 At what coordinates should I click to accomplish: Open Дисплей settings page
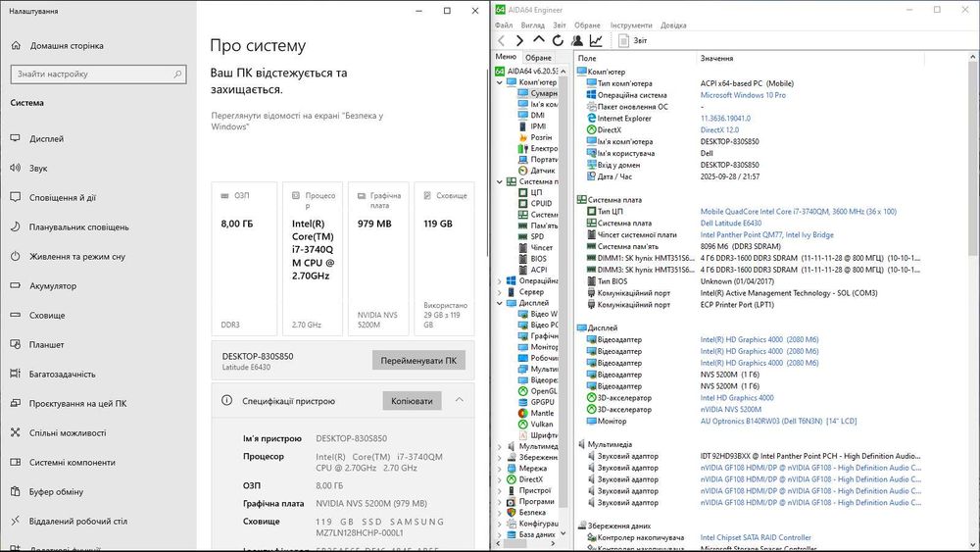click(x=98, y=139)
